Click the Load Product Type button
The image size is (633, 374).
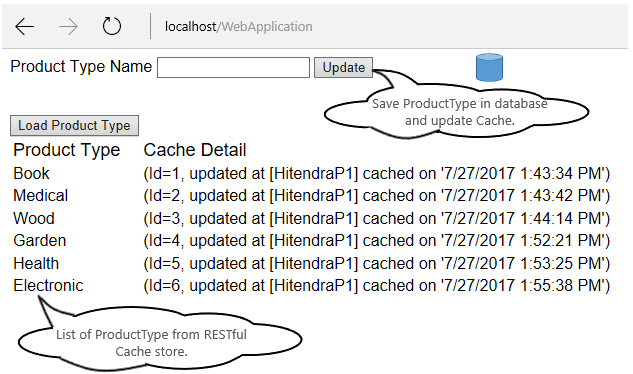pos(74,126)
